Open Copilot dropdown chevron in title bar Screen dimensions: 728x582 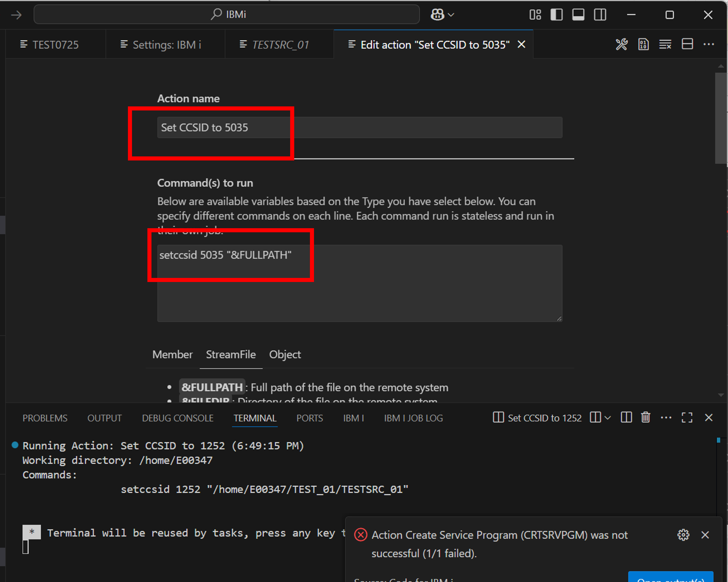tap(451, 15)
